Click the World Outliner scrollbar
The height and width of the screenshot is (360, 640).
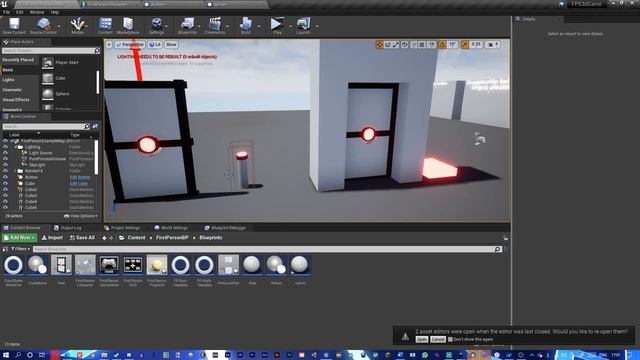click(96, 157)
